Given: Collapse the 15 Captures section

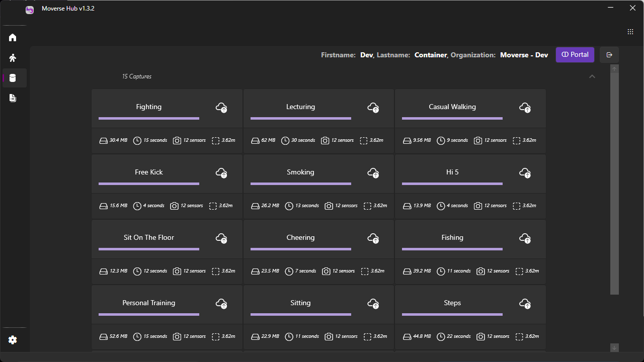Looking at the screenshot, I should (x=592, y=76).
